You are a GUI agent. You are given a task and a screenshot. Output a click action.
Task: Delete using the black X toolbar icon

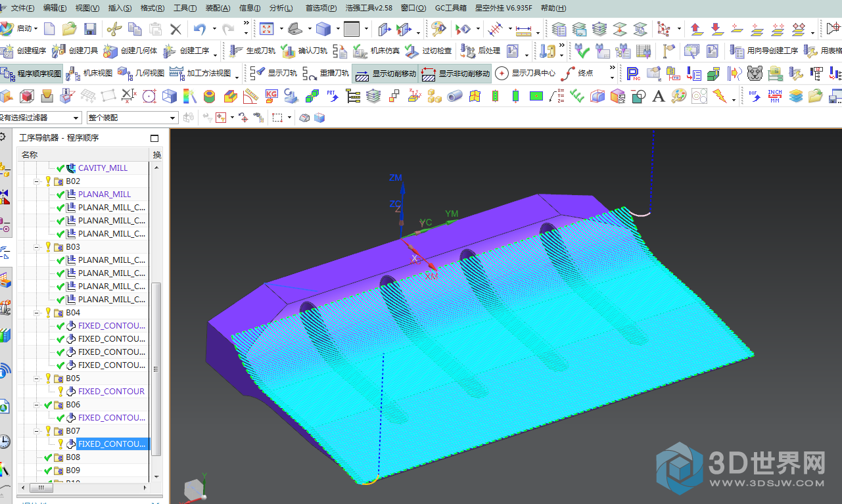coord(175,29)
